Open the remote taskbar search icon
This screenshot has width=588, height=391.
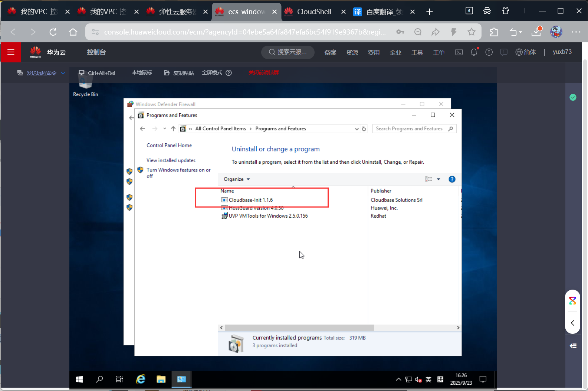pyautogui.click(x=99, y=379)
